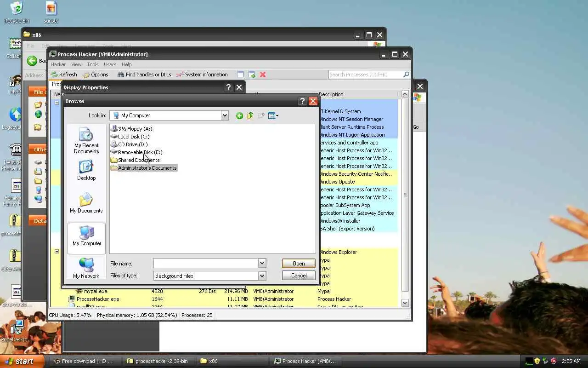Switch to Process Hacker taskbar item

(x=305, y=361)
